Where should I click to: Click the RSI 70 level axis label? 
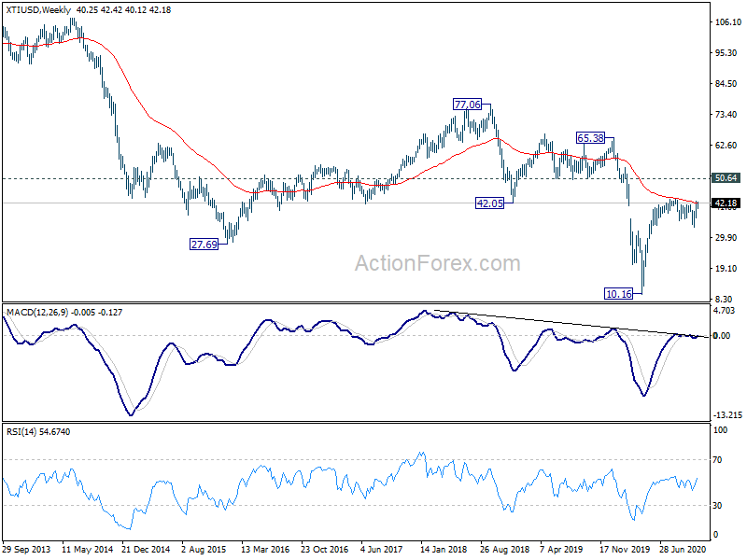click(717, 460)
